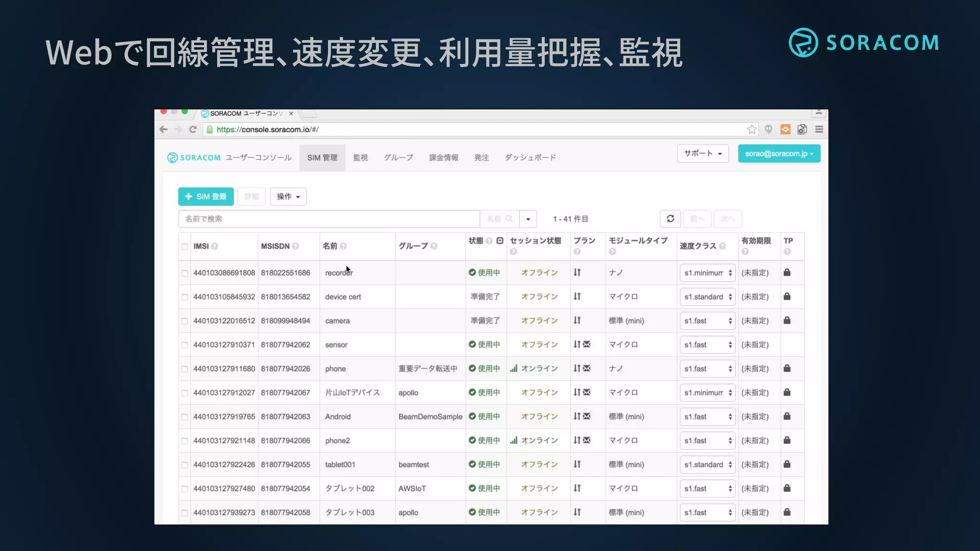Open the Chrome hamburger menu
This screenshot has height=551, width=980.
819,129
